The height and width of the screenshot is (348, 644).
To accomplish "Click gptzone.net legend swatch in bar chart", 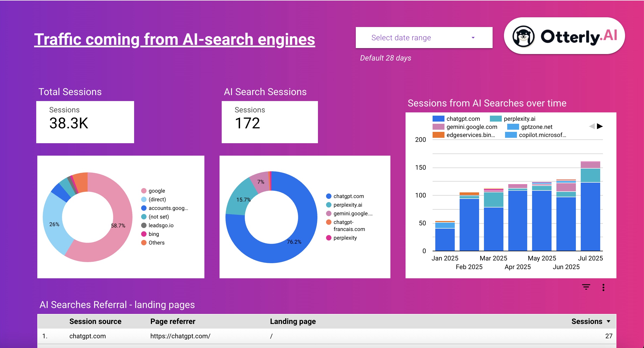I will point(513,127).
